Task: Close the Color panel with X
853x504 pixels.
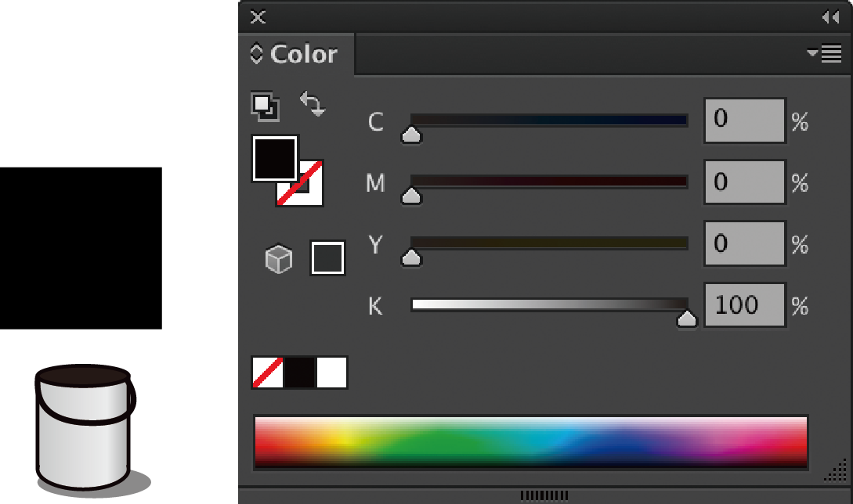Action: (258, 17)
